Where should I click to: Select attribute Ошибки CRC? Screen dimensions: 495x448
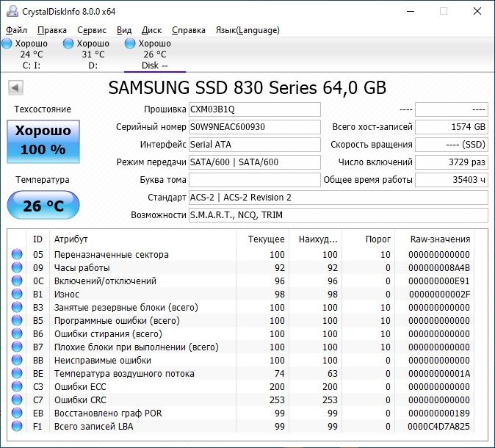(80, 400)
